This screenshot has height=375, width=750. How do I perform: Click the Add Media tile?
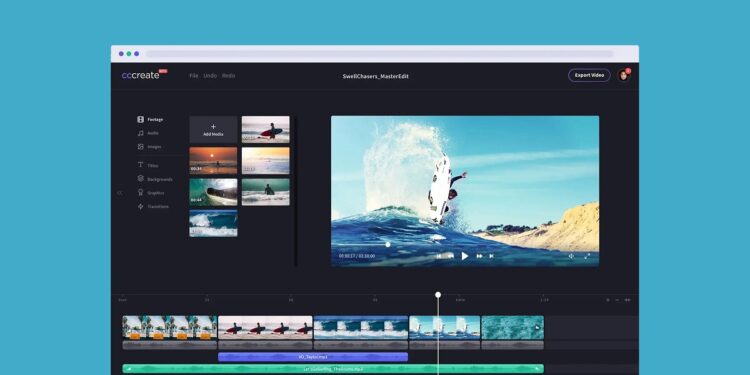click(213, 129)
